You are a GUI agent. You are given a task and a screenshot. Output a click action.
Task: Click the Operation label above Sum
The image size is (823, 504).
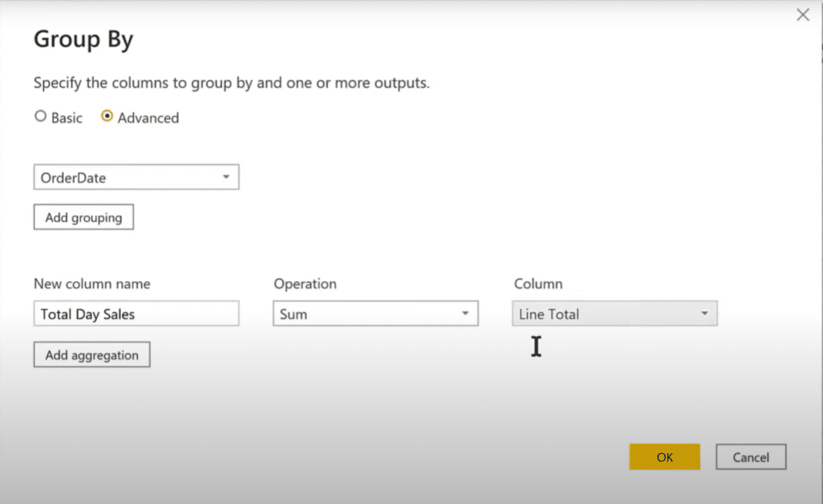point(305,284)
